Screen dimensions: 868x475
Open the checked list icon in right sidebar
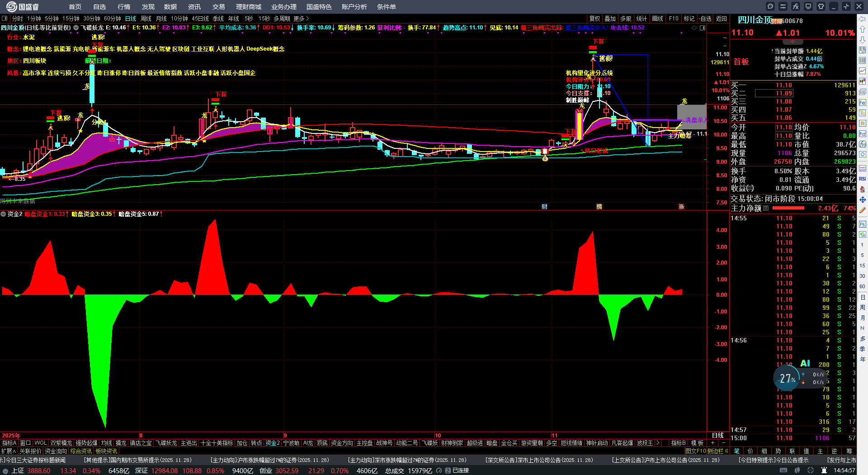click(863, 50)
